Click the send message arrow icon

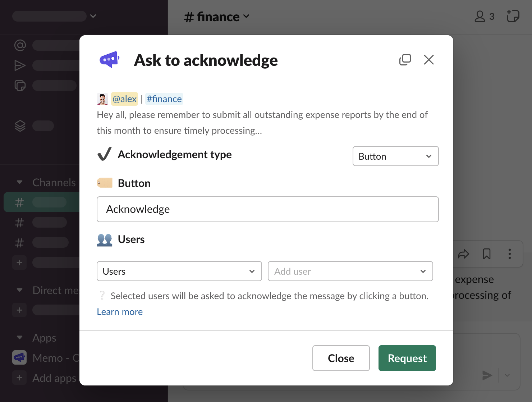(x=487, y=375)
